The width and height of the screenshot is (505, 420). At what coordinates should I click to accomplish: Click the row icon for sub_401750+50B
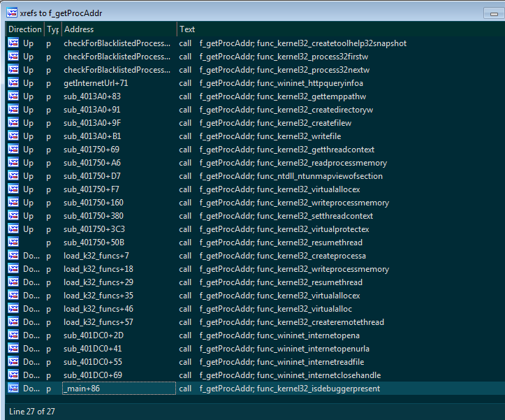[x=13, y=242]
